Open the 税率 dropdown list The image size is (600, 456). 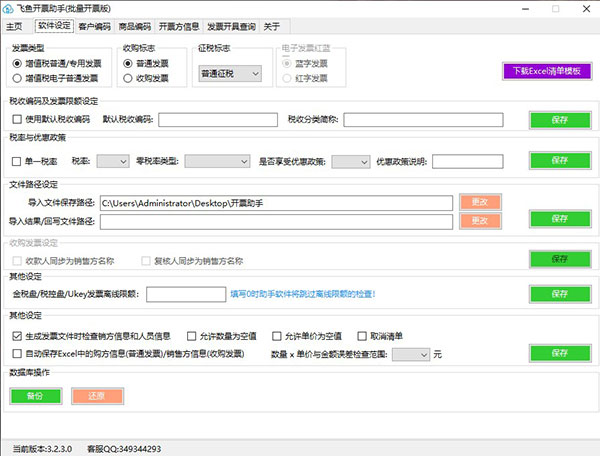point(112,160)
